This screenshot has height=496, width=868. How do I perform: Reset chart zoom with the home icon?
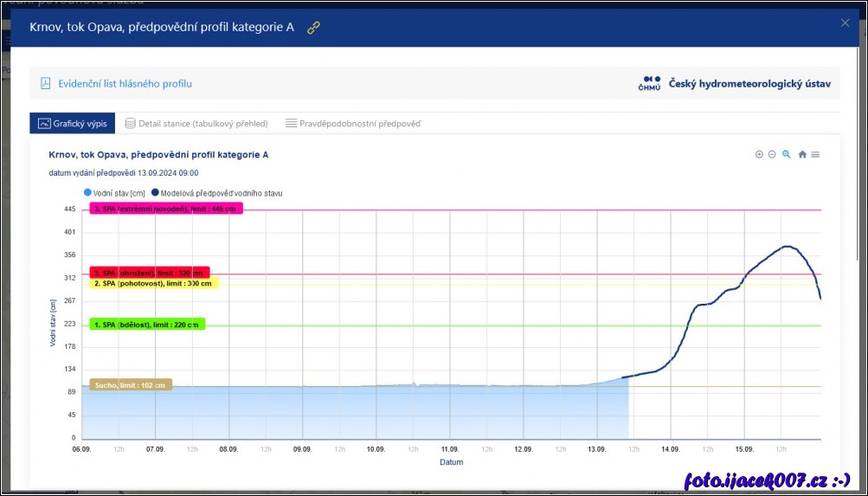coord(802,154)
